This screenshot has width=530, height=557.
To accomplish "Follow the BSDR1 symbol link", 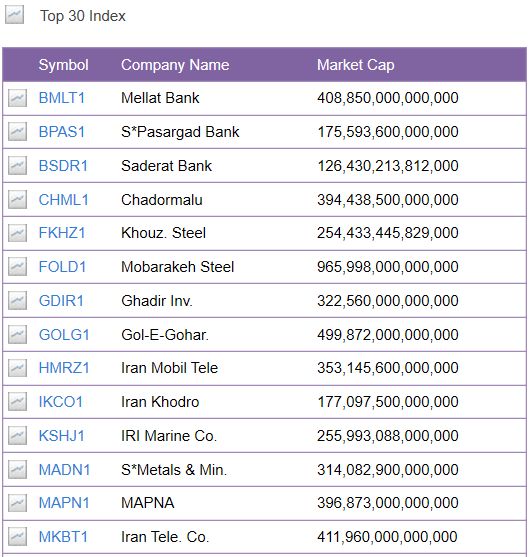I will click(63, 166).
